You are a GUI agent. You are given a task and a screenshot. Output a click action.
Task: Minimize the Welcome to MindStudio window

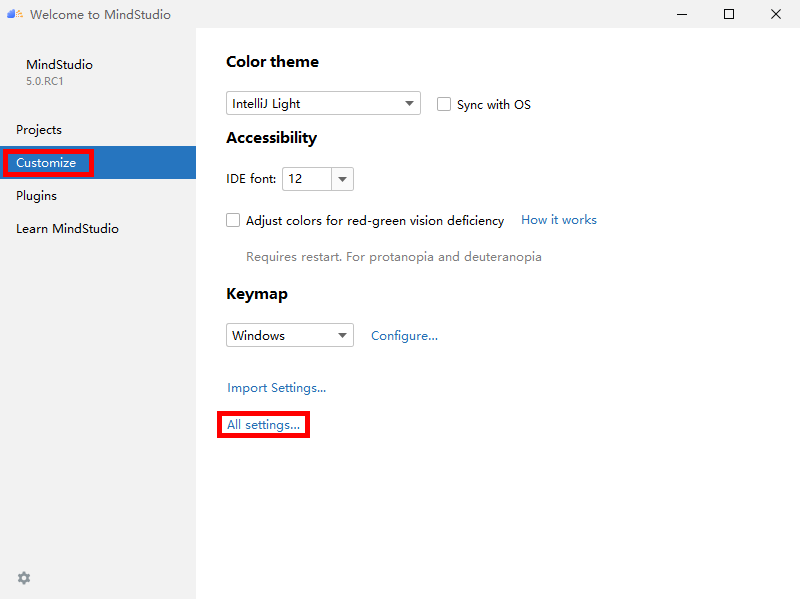click(x=682, y=14)
